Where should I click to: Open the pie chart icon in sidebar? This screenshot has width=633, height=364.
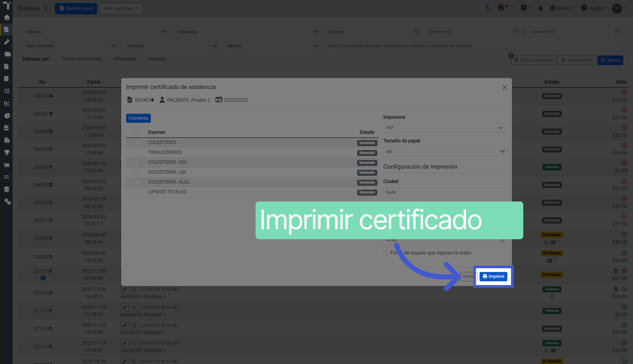(7, 116)
